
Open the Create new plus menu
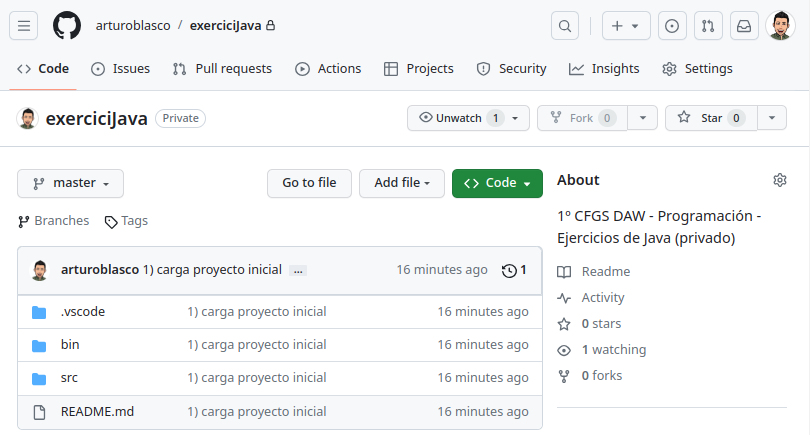(x=626, y=26)
